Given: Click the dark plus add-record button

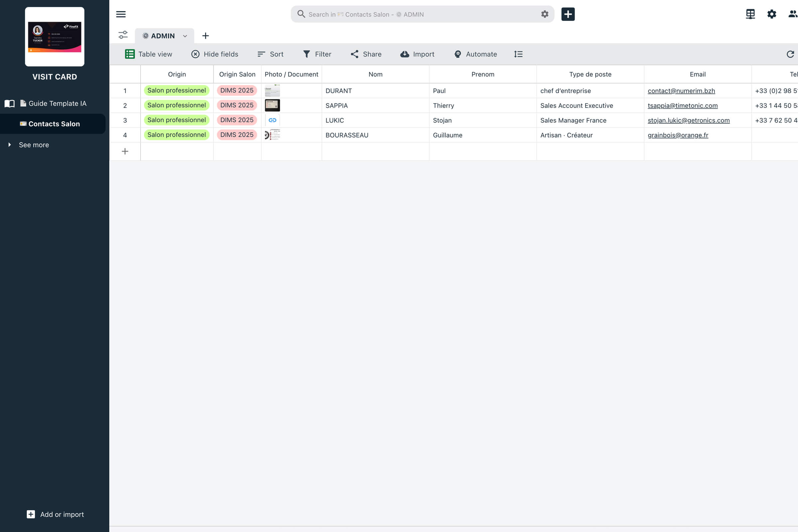Looking at the screenshot, I should click(568, 14).
